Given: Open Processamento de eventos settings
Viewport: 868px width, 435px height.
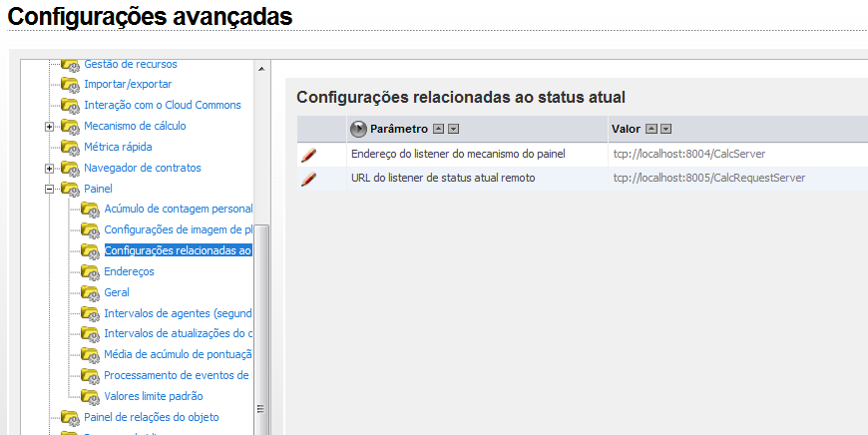Looking at the screenshot, I should 177,375.
